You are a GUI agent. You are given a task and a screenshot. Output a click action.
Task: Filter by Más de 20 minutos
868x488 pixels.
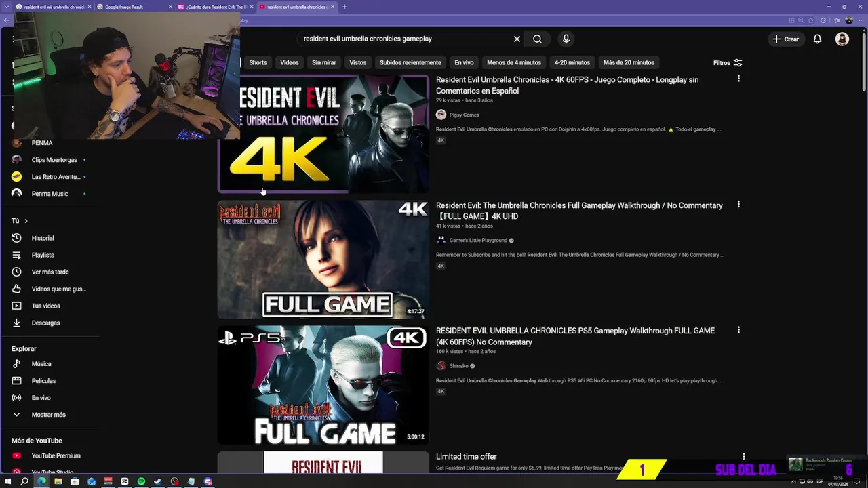pyautogui.click(x=629, y=62)
